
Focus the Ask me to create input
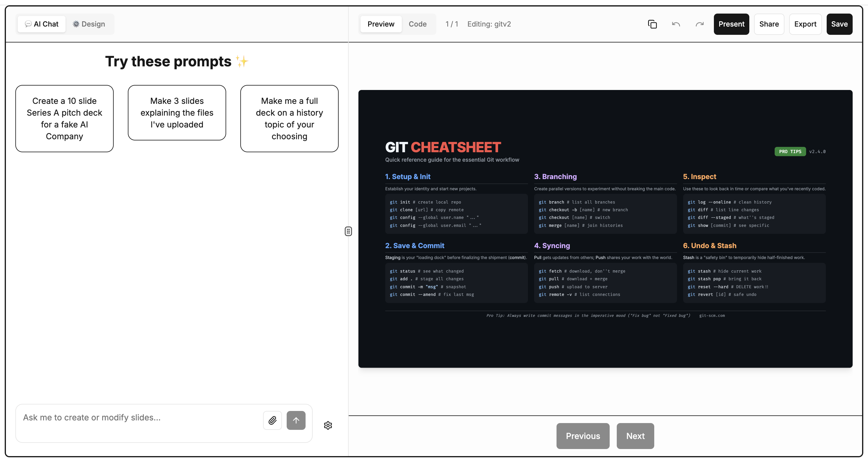(138, 417)
